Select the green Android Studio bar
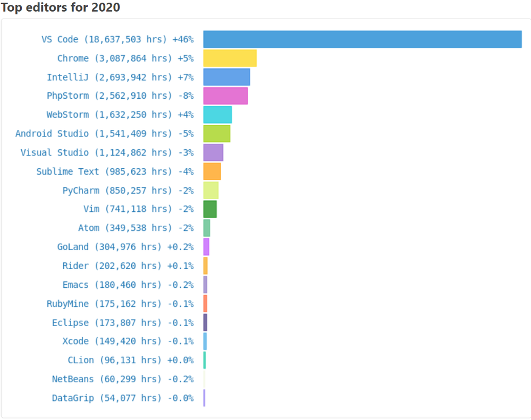531x420 pixels. point(217,134)
